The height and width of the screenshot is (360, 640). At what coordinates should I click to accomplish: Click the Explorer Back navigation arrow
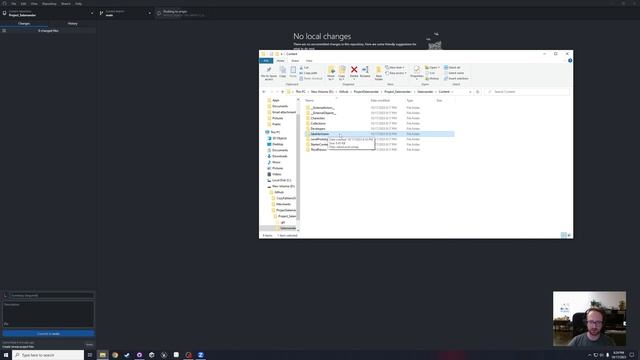tap(264, 92)
